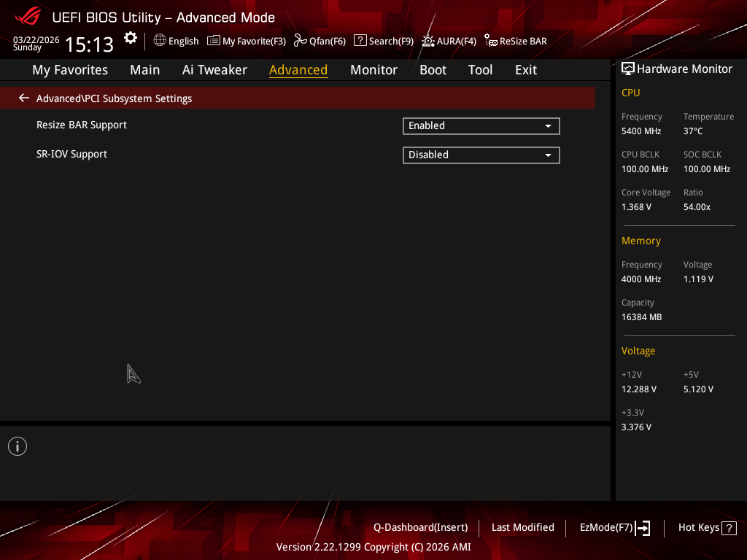Click +3.3V value 3.376 V

coord(636,427)
